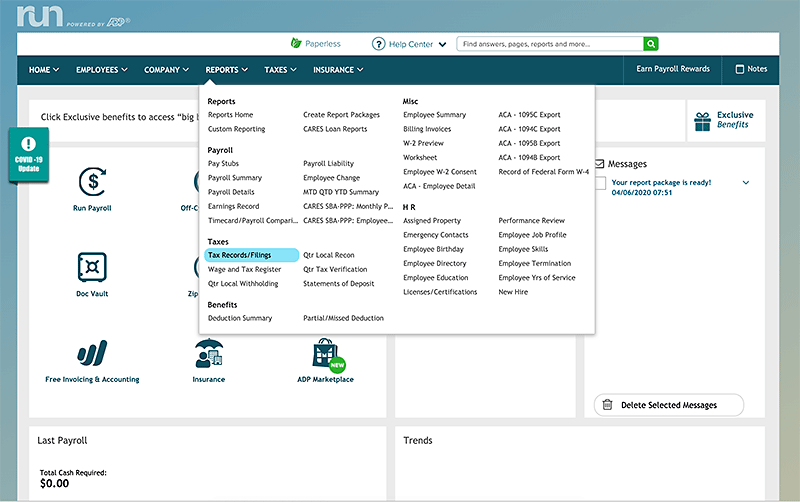Open Employee Summary report
Screen dimensions: 800x502
coord(435,115)
